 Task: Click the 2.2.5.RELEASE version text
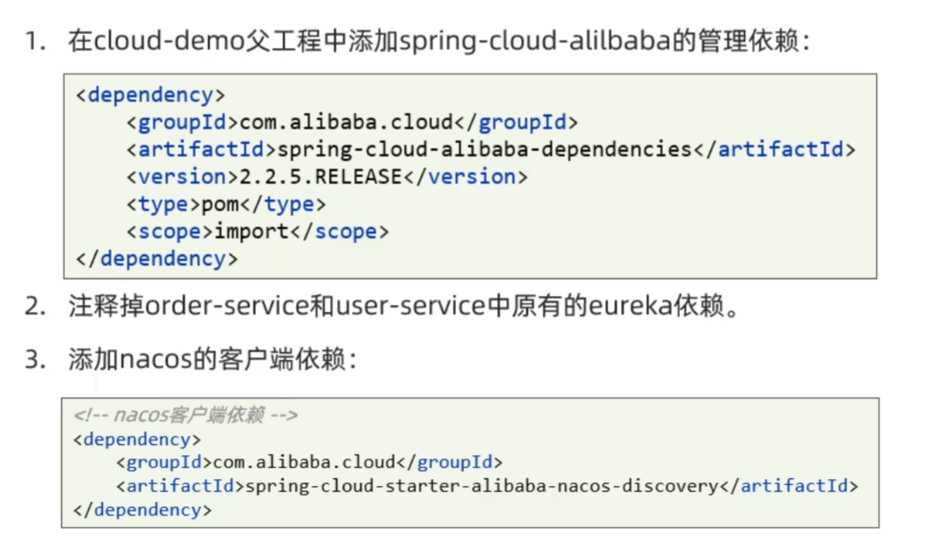pyautogui.click(x=320, y=176)
